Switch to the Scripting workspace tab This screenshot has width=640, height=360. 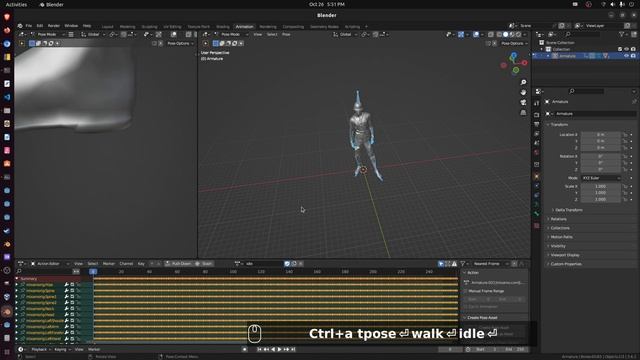[352, 27]
